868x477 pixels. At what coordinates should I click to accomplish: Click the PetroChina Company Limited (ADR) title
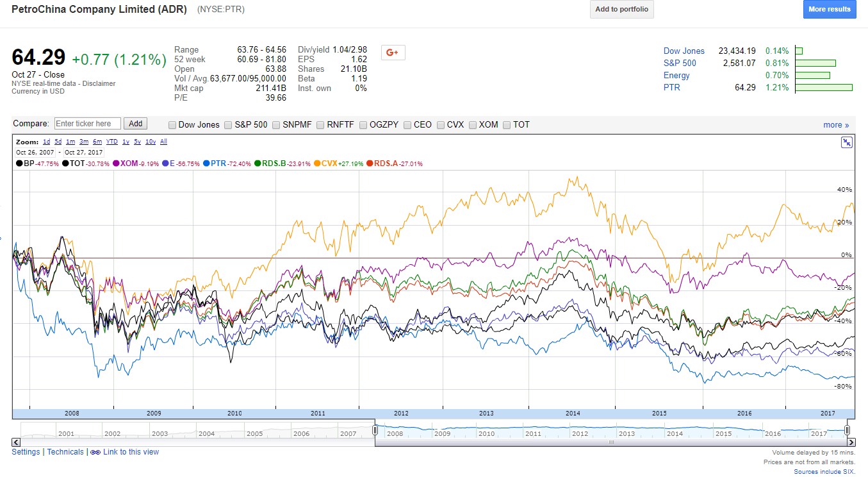[x=99, y=10]
